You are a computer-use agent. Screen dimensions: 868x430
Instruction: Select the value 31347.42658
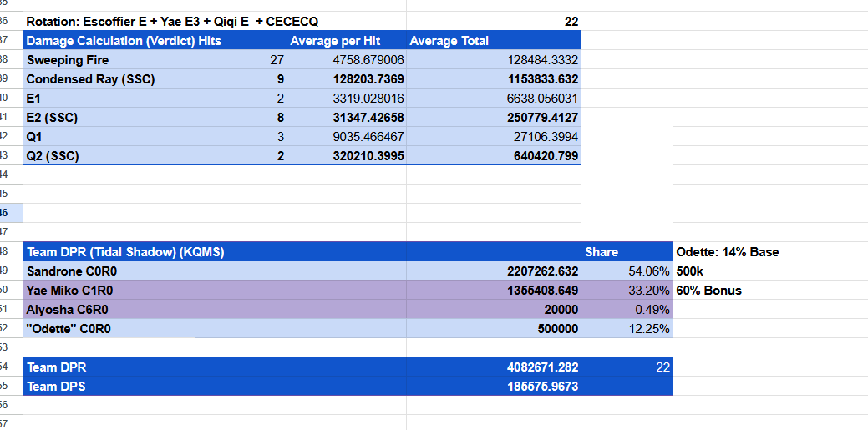coord(347,118)
